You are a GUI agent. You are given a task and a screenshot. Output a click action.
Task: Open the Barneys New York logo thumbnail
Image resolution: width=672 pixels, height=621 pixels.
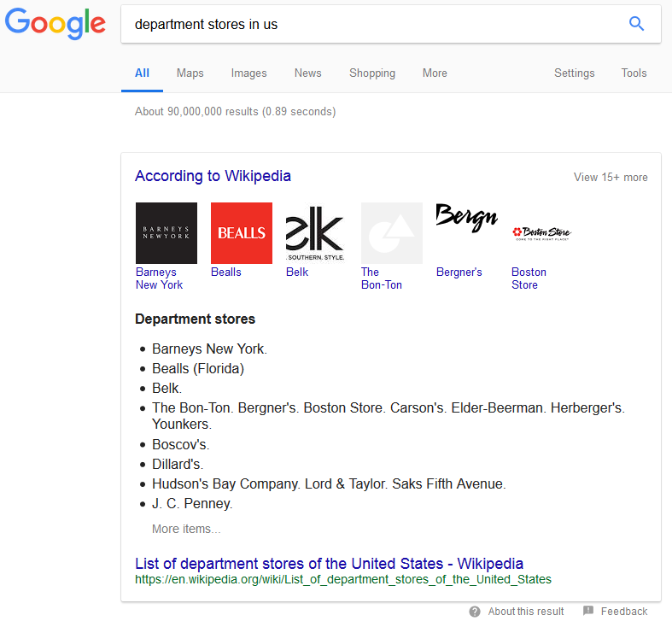[167, 233]
